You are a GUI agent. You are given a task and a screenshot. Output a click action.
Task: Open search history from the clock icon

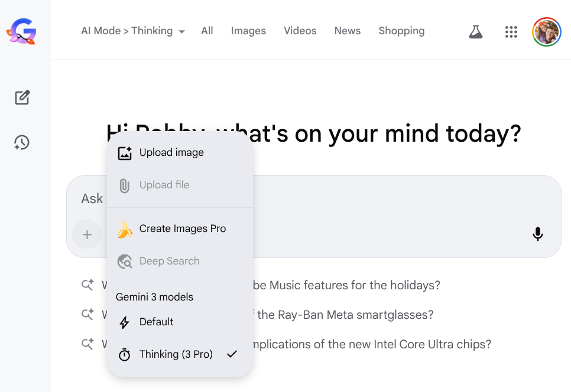22,142
